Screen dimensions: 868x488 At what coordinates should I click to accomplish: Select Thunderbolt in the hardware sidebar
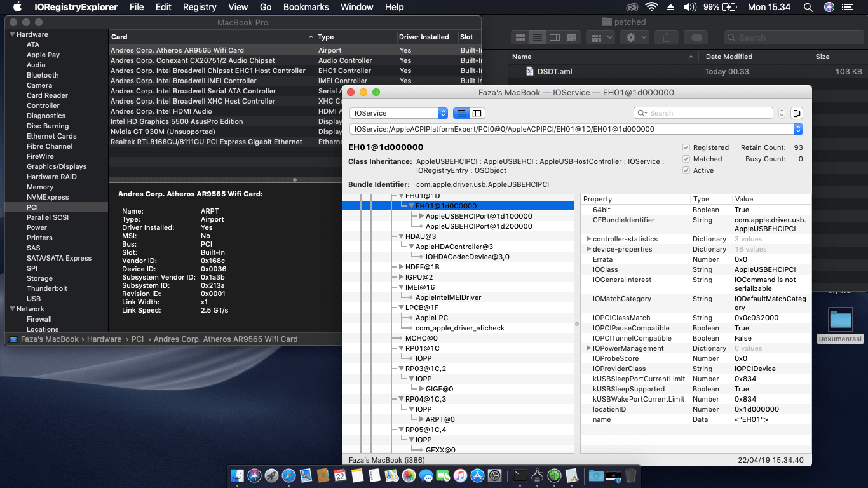pos(47,288)
